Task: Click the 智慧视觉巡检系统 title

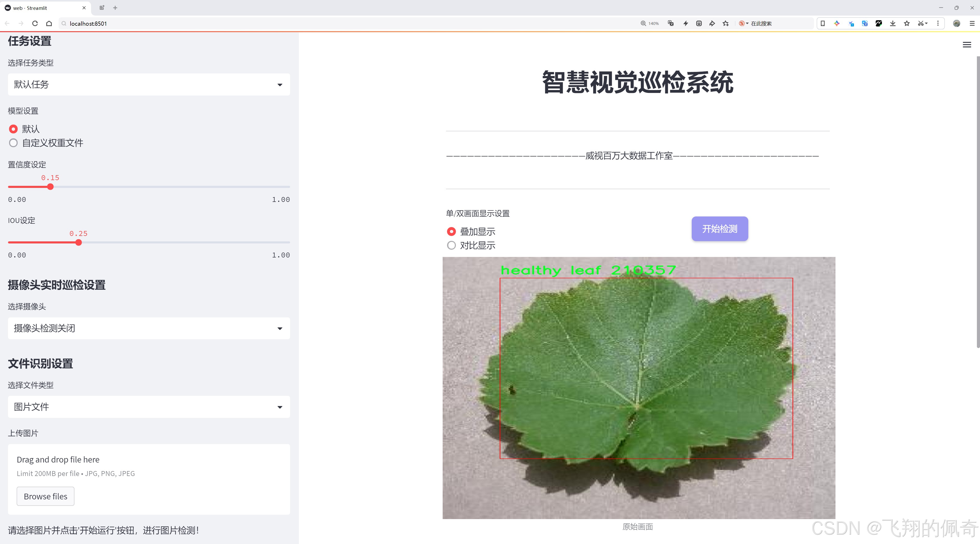Action: click(638, 82)
